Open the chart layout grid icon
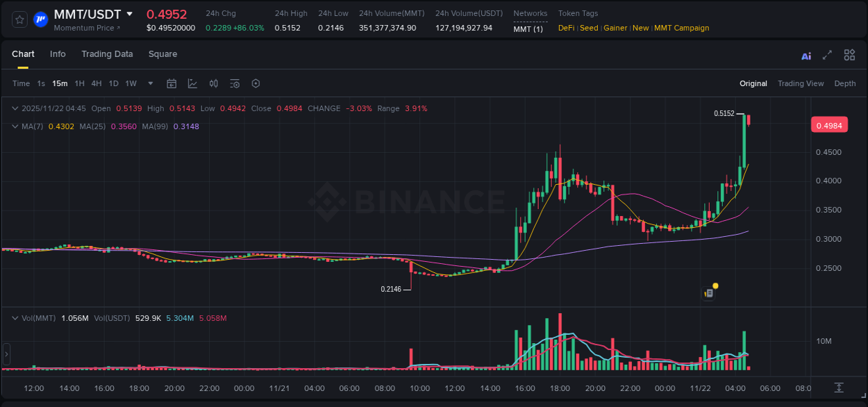The height and width of the screenshot is (407, 868). [849, 55]
